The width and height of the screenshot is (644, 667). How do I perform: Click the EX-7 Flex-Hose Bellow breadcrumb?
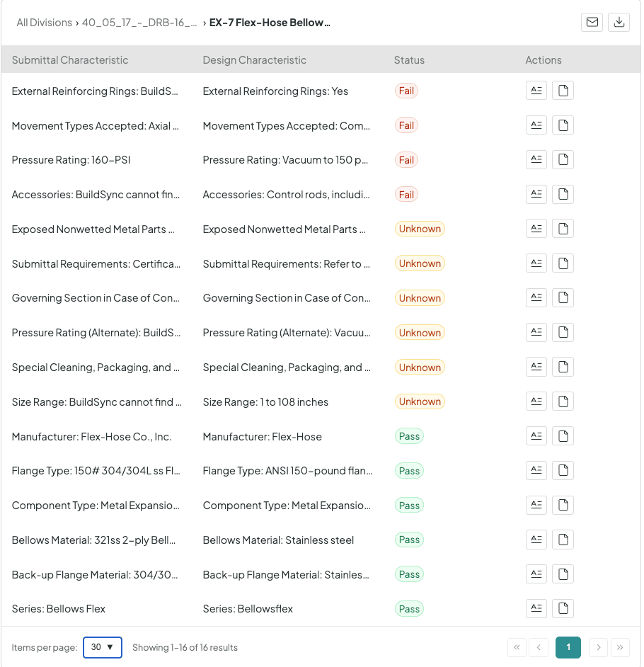270,23
